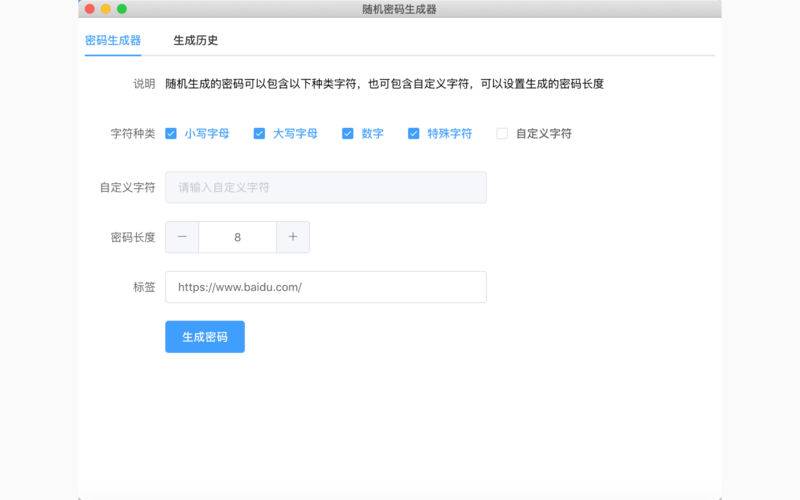Decrease password length with minus button
The image size is (800, 500).
point(182,237)
